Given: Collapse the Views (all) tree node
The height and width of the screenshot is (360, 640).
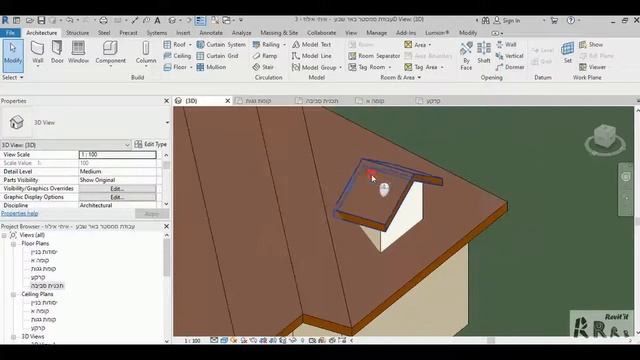Looking at the screenshot, I should point(4,235).
